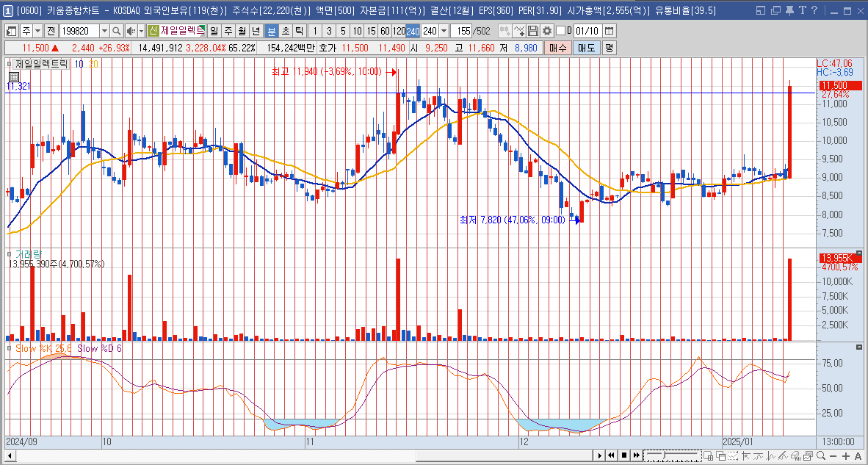The width and height of the screenshot is (868, 465).
Task: Click the magnifier stock search icon
Action: tap(116, 31)
